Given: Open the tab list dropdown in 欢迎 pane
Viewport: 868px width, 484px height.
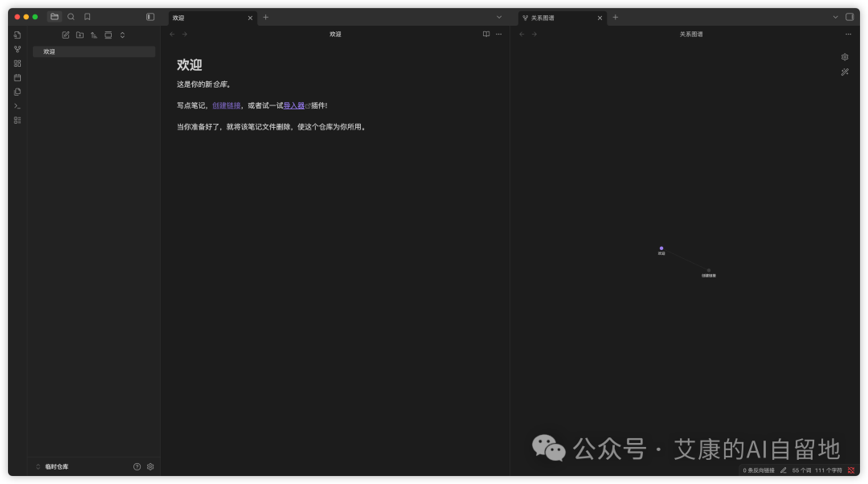Looking at the screenshot, I should (x=498, y=17).
